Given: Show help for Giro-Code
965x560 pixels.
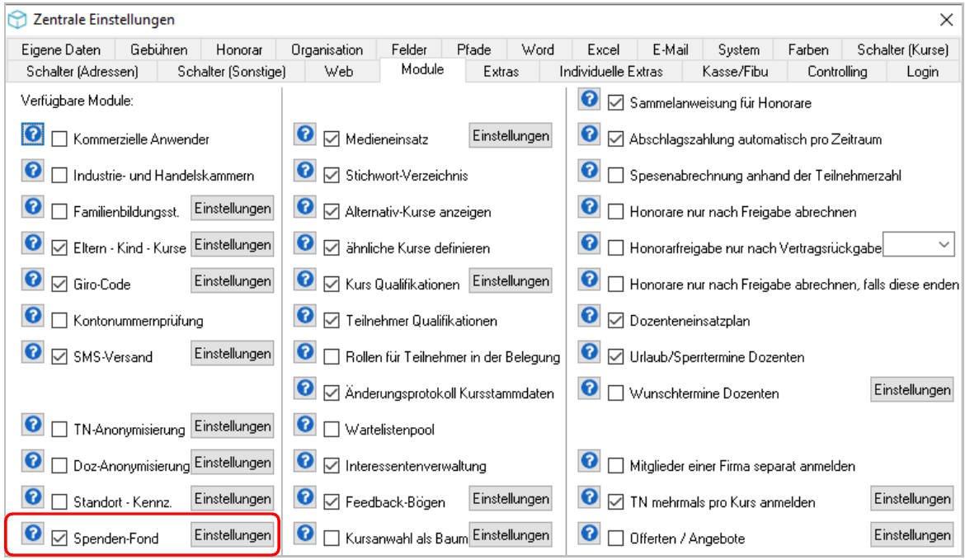Looking at the screenshot, I should 33,280.
